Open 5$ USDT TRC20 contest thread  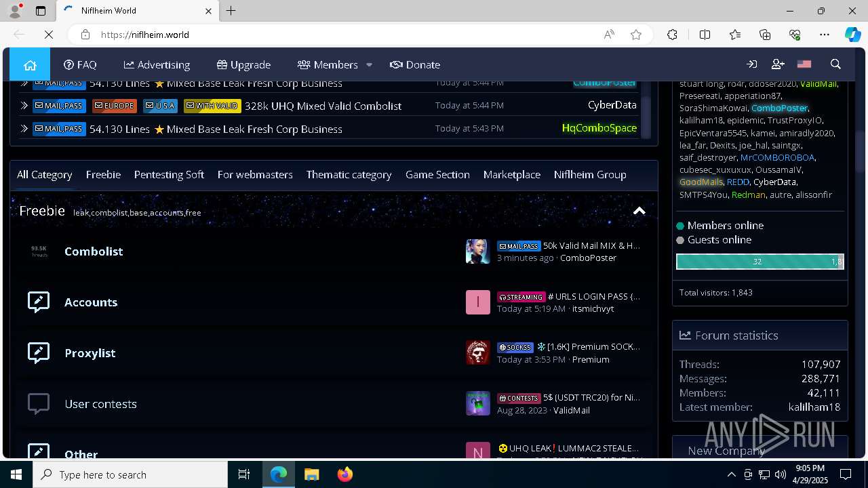point(591,398)
